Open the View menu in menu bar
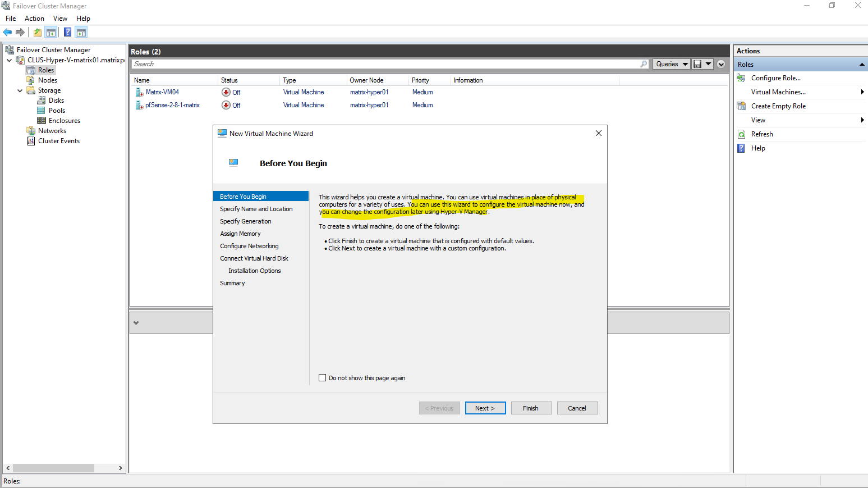 pyautogui.click(x=60, y=19)
